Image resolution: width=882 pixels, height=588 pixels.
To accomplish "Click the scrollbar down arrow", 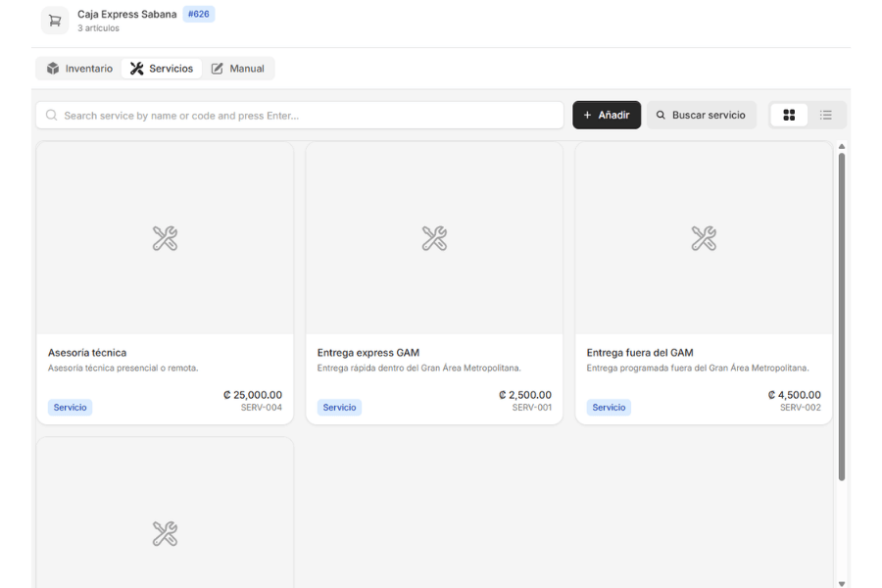I will 842,583.
